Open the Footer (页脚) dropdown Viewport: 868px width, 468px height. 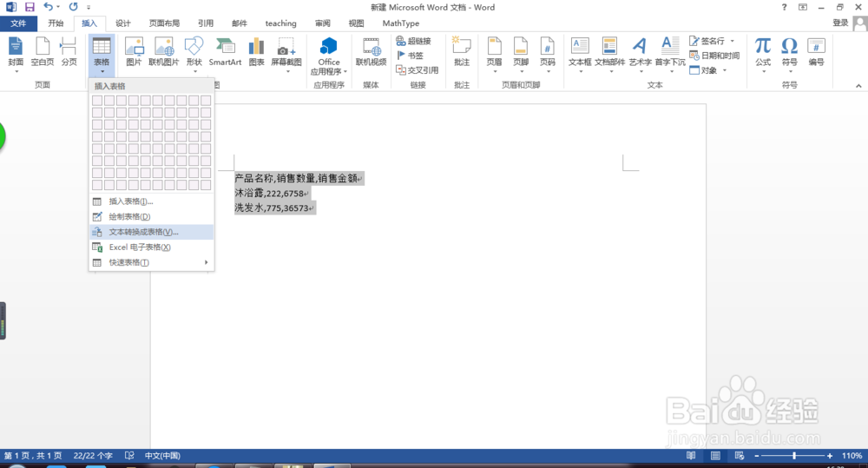[x=521, y=55]
